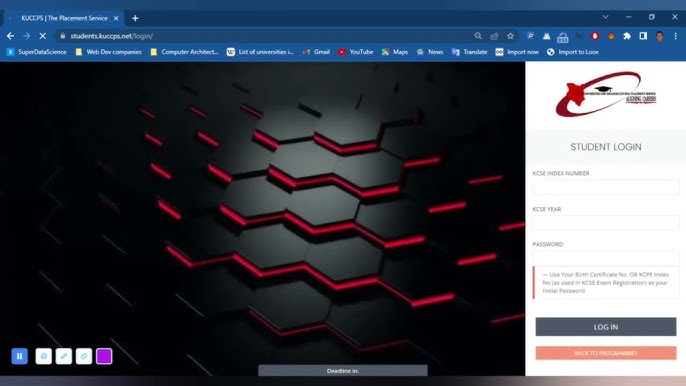Open the News bookmark
The height and width of the screenshot is (386, 686).
click(430, 52)
